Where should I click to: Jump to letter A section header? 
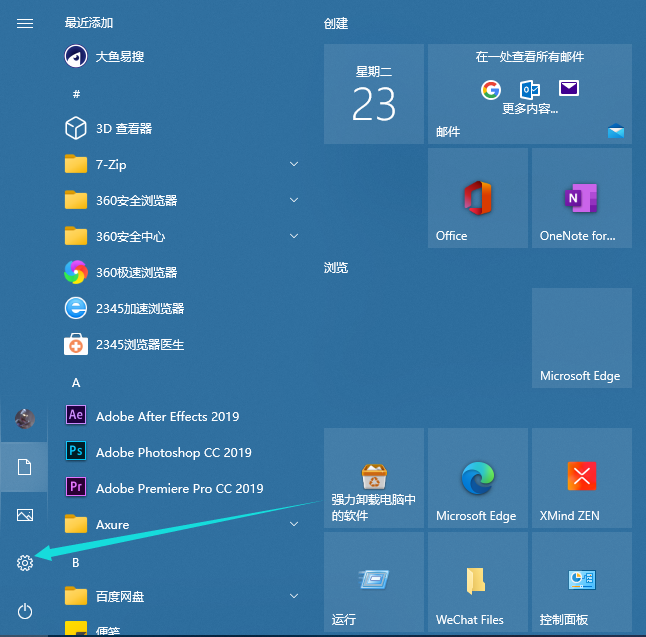[x=76, y=382]
